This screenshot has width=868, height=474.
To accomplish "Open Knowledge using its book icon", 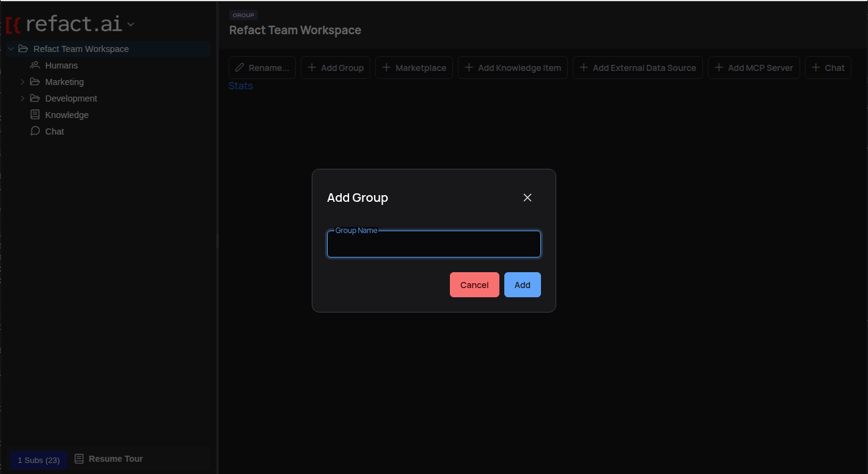I will click(34, 114).
